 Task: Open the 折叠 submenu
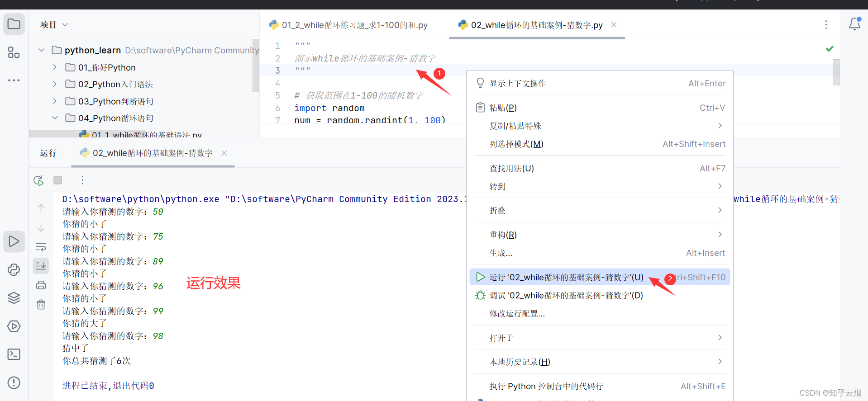tap(600, 210)
